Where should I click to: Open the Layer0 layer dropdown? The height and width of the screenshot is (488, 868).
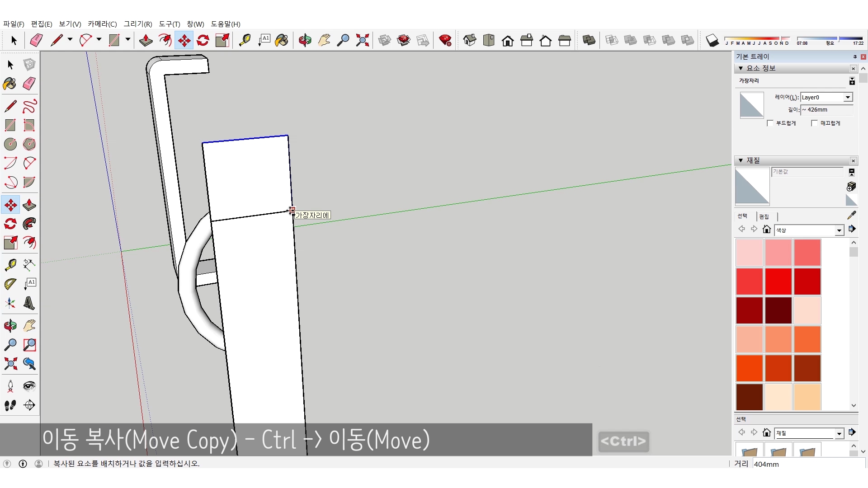pyautogui.click(x=848, y=97)
